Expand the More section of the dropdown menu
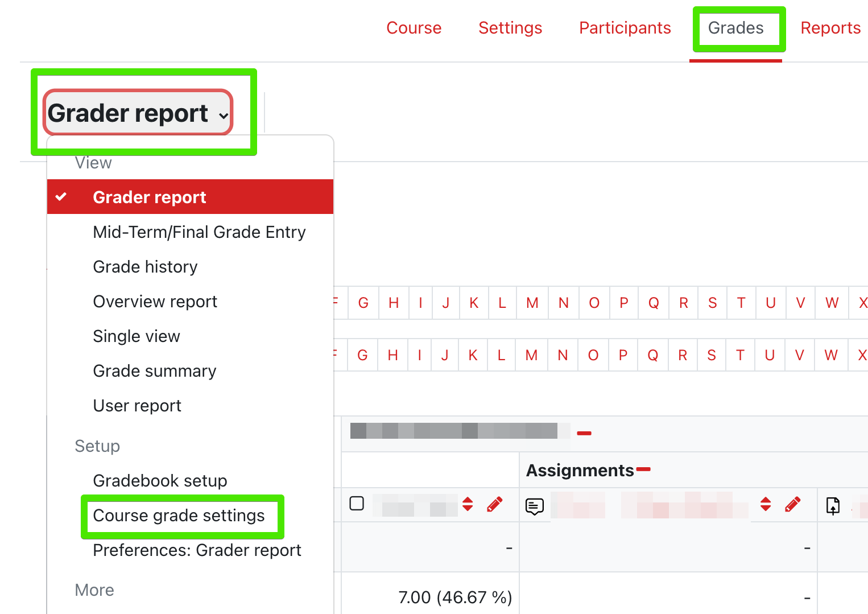This screenshot has width=868, height=614. [94, 591]
